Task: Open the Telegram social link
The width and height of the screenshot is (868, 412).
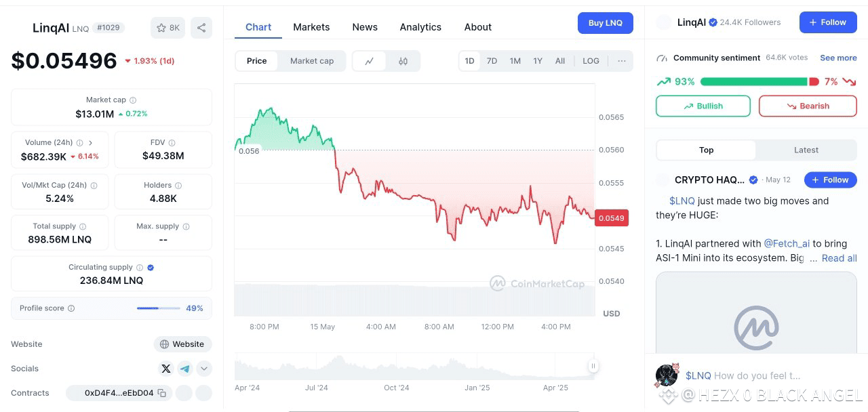Action: click(185, 369)
